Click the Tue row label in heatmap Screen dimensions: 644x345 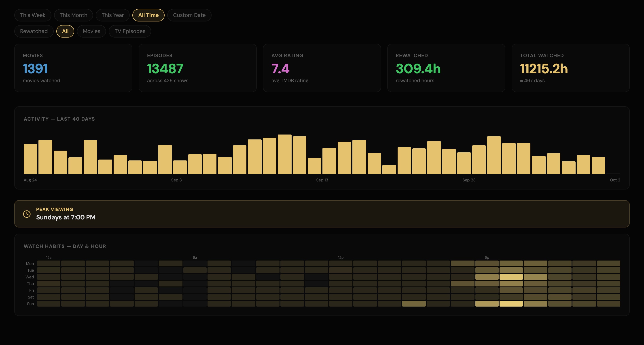point(30,270)
